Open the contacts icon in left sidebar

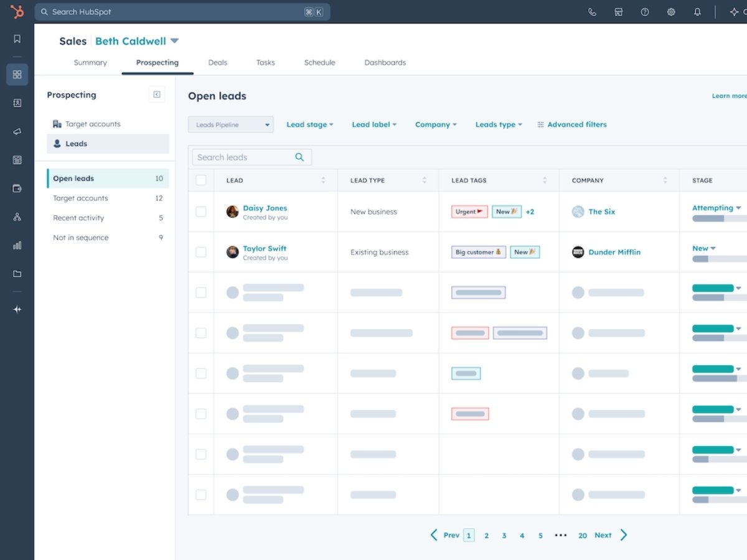[x=17, y=103]
